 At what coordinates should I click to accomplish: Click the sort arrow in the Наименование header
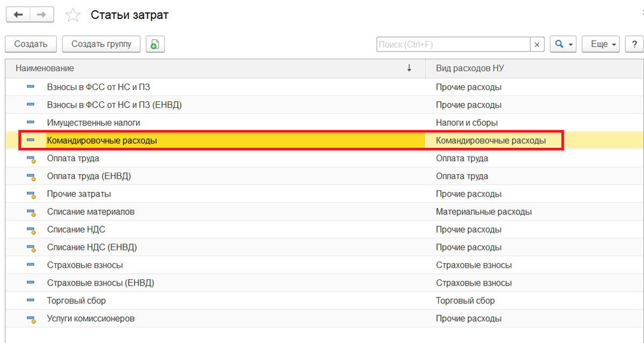pos(409,68)
